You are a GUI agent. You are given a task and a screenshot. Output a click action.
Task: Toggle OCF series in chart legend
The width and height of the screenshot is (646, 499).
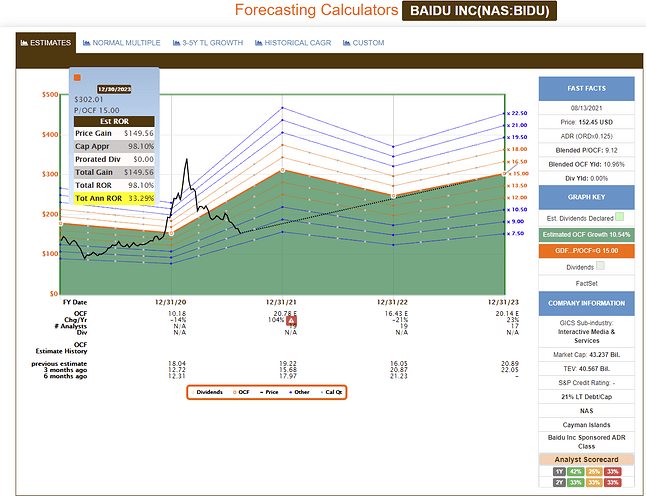tap(241, 392)
